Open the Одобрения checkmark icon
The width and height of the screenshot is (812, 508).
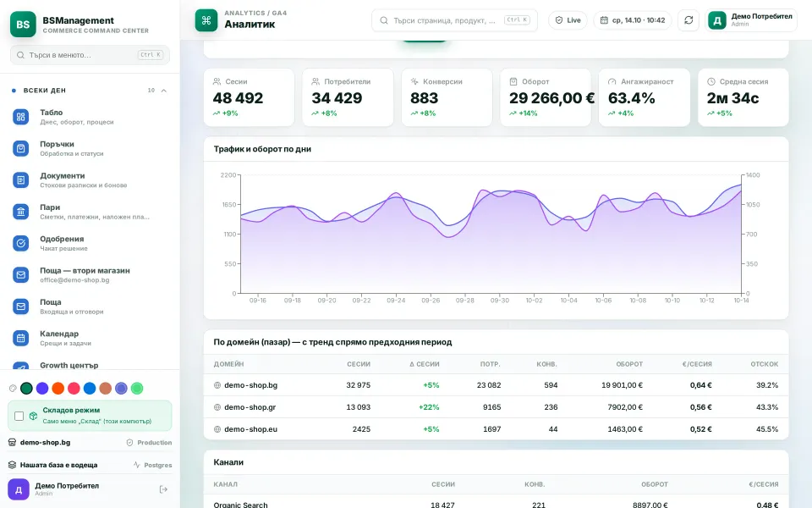coord(20,243)
